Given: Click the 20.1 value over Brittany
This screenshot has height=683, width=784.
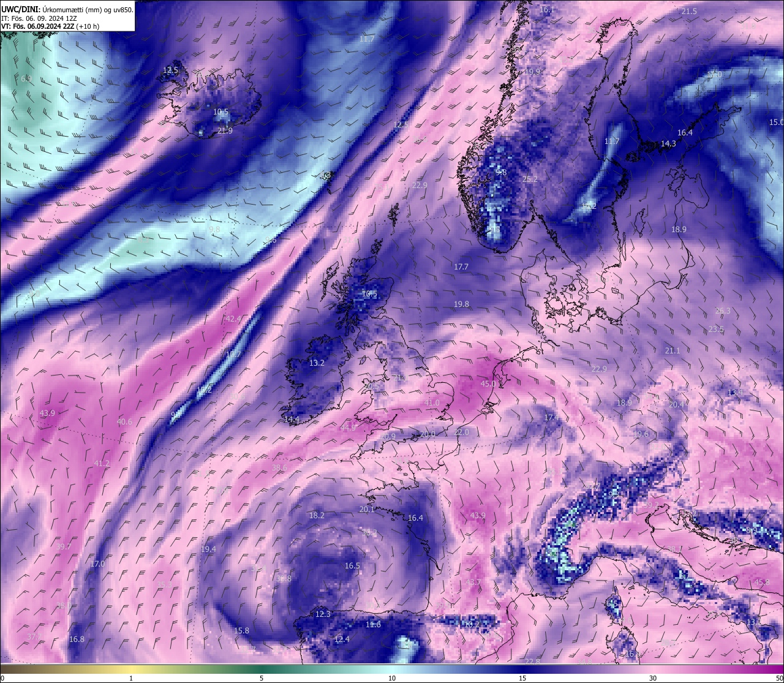Looking at the screenshot, I should point(367,509).
